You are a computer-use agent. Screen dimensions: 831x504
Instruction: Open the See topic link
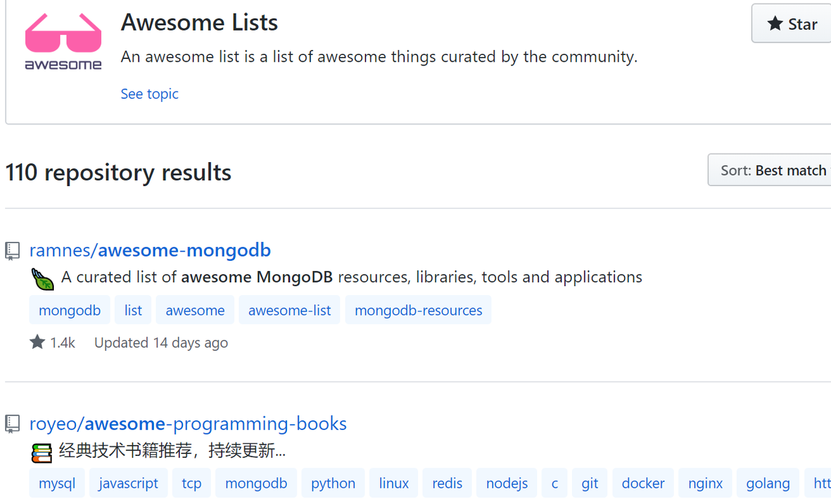click(149, 93)
